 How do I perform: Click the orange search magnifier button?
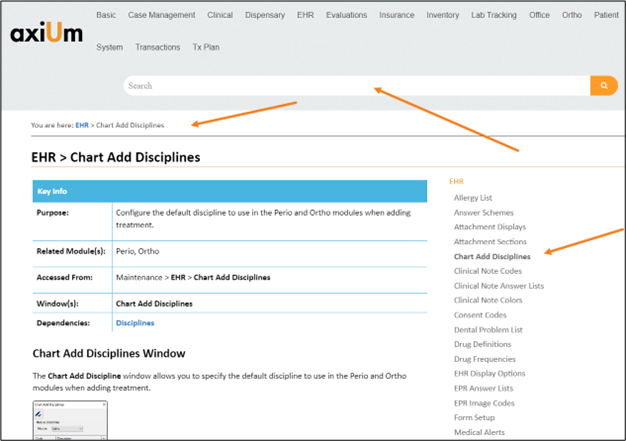604,86
